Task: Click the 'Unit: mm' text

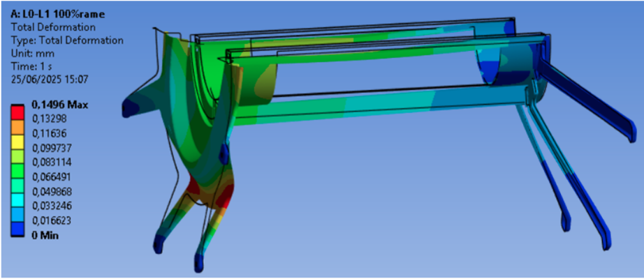Action: tap(34, 53)
